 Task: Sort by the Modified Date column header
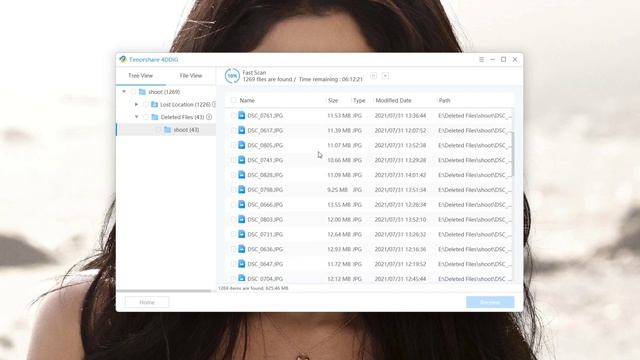click(393, 100)
